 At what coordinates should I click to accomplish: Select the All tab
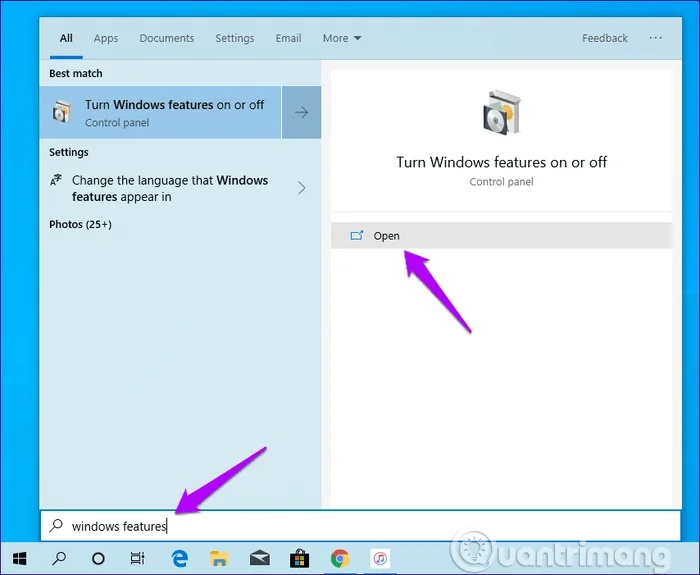point(66,38)
